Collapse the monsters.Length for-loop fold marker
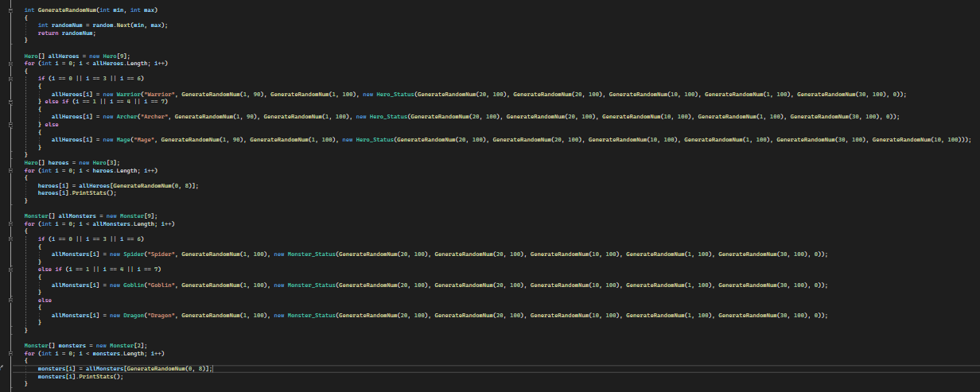The image size is (980, 392). point(11,353)
